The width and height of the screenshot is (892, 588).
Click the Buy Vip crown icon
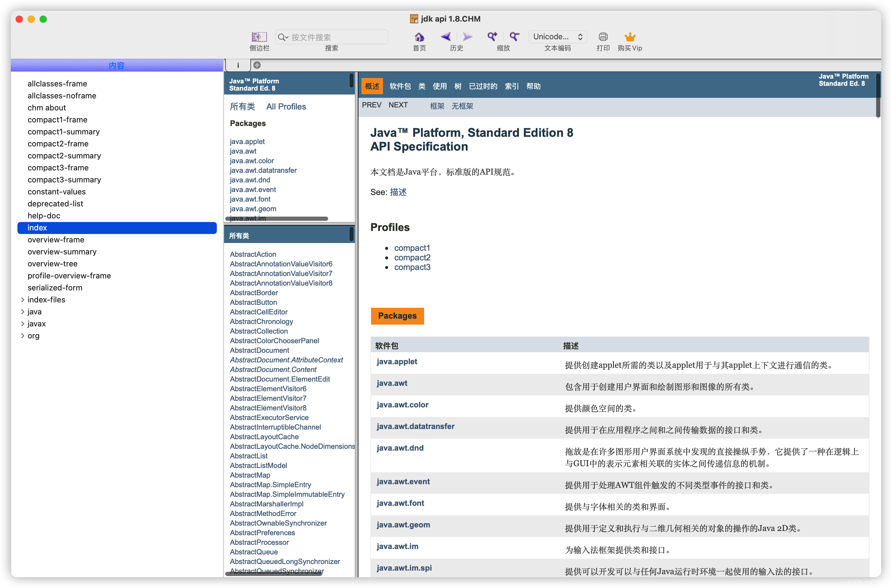click(630, 37)
